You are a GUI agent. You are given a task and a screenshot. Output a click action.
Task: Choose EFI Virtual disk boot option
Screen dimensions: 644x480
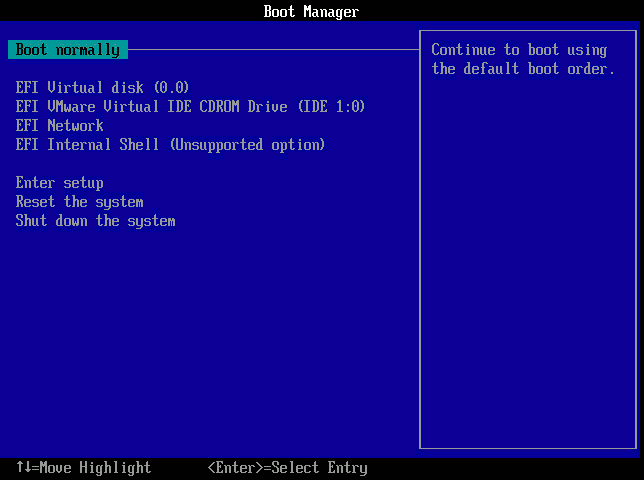(x=102, y=88)
